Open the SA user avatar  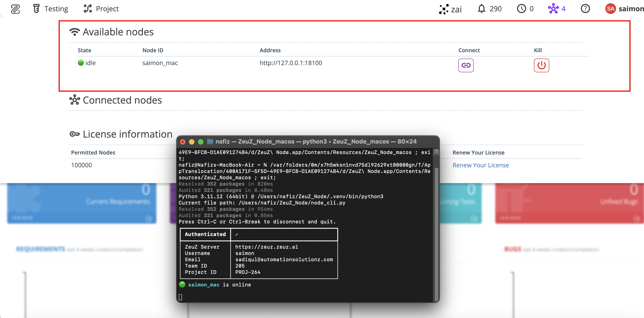tap(610, 9)
